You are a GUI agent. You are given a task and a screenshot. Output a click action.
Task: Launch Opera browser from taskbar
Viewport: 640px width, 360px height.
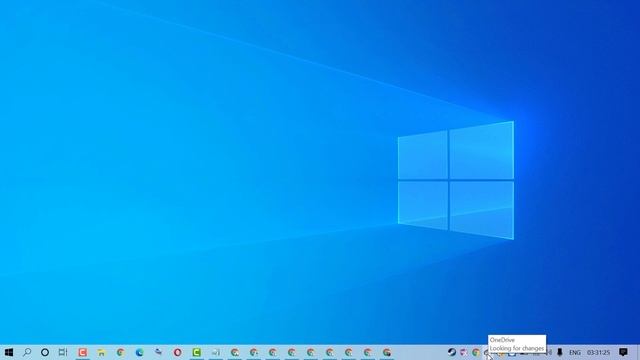[x=178, y=352]
